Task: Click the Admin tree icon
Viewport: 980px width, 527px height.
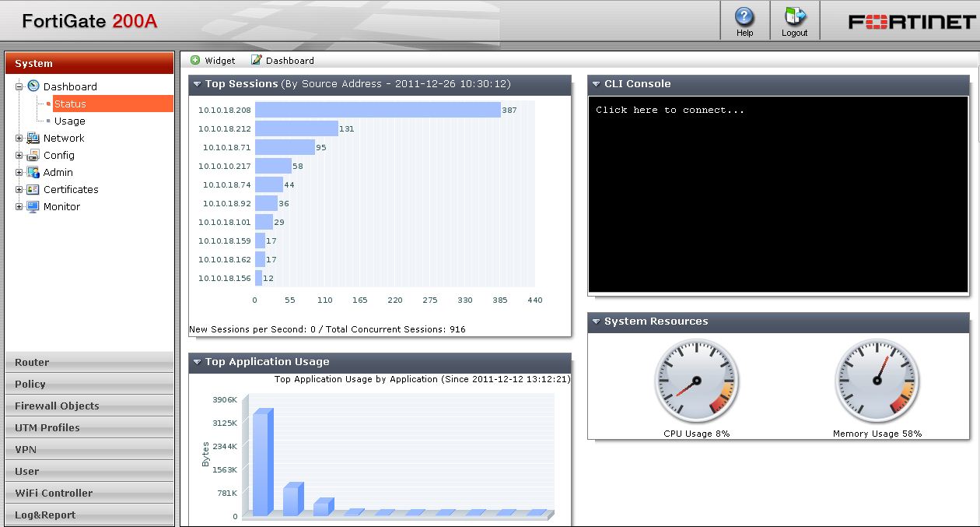Action: (33, 172)
